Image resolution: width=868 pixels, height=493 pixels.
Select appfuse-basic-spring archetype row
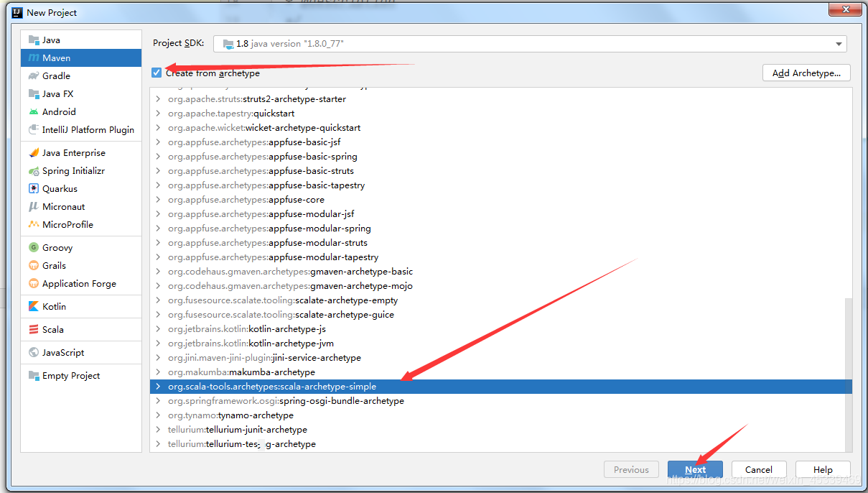501,157
